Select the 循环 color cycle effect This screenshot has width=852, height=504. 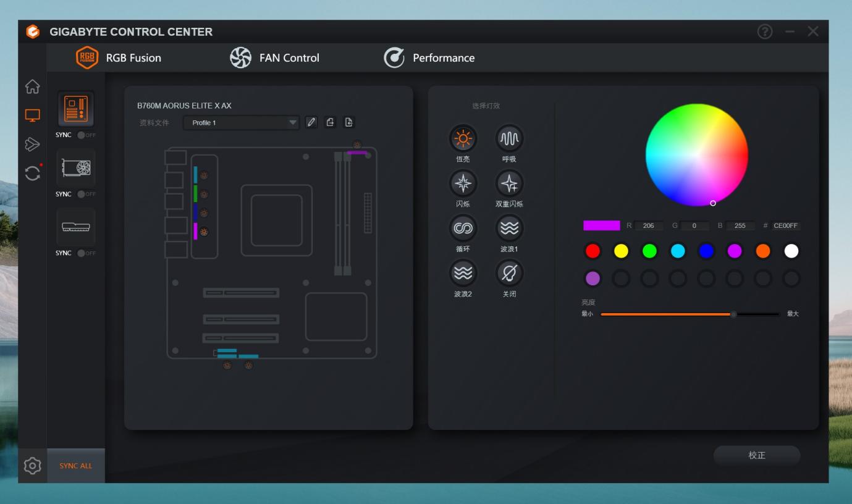[x=463, y=228]
